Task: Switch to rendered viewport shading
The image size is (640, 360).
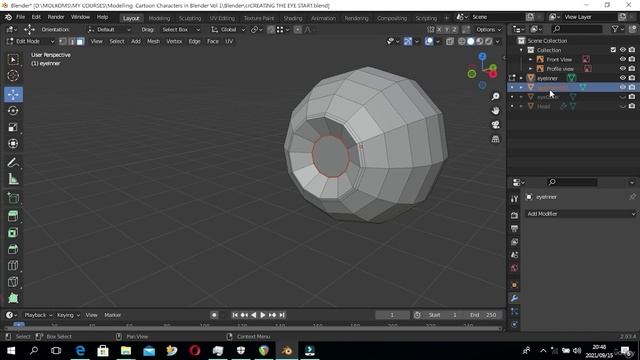Action: [489, 41]
